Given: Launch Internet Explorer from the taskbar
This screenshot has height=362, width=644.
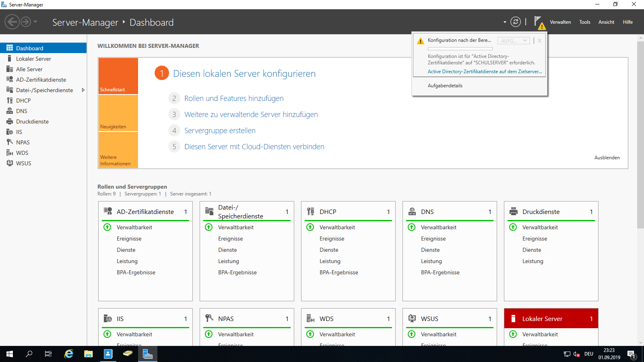Looking at the screenshot, I should (69, 354).
